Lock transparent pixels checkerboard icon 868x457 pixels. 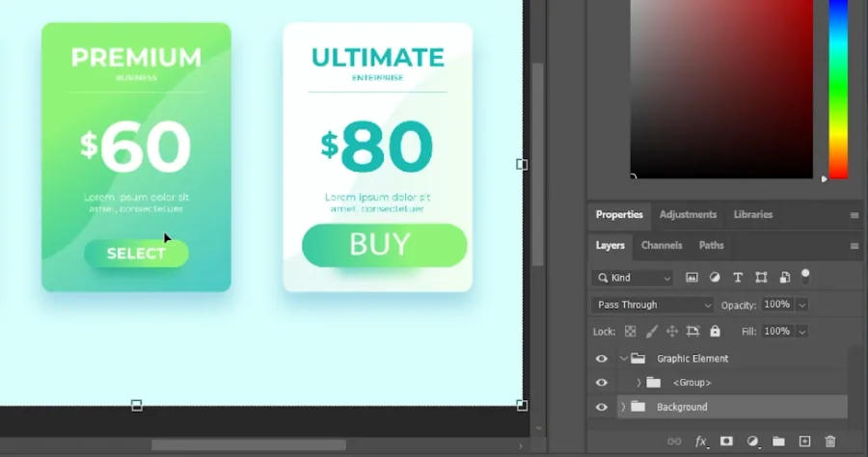click(x=630, y=331)
